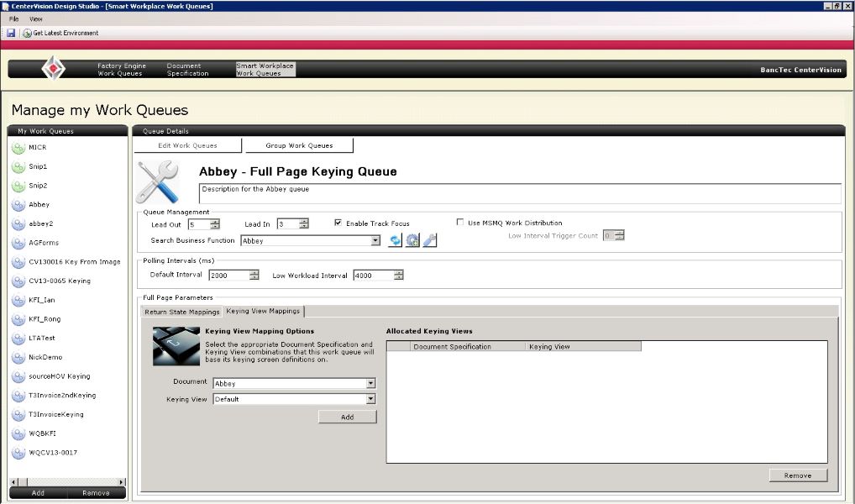The height and width of the screenshot is (504, 855).
Task: Select the T3InvoiceKeying queue text
Action: (56, 415)
